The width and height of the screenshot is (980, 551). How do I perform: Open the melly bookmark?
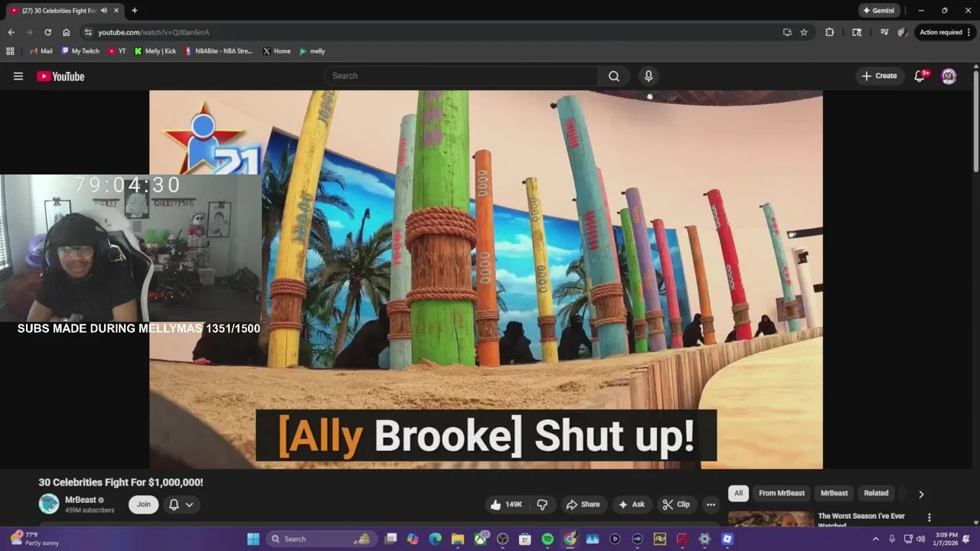[x=312, y=51]
